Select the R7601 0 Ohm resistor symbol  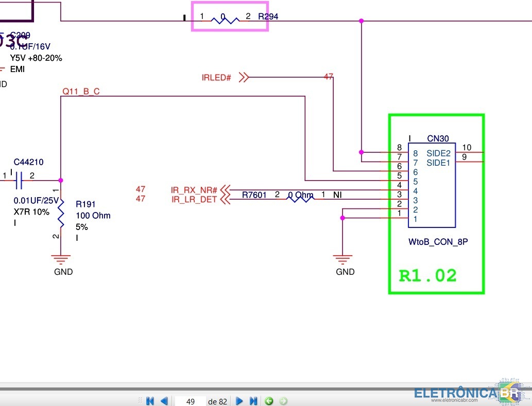click(x=300, y=199)
